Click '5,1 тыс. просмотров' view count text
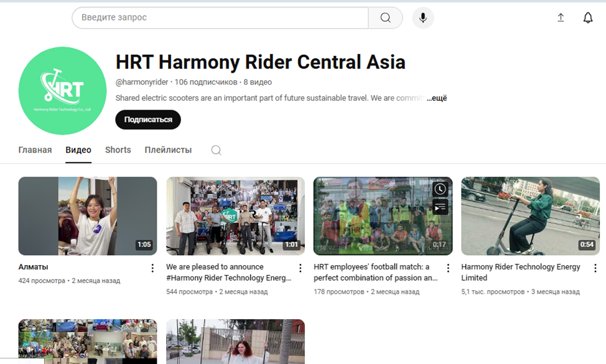The image size is (606, 364). 493,292
